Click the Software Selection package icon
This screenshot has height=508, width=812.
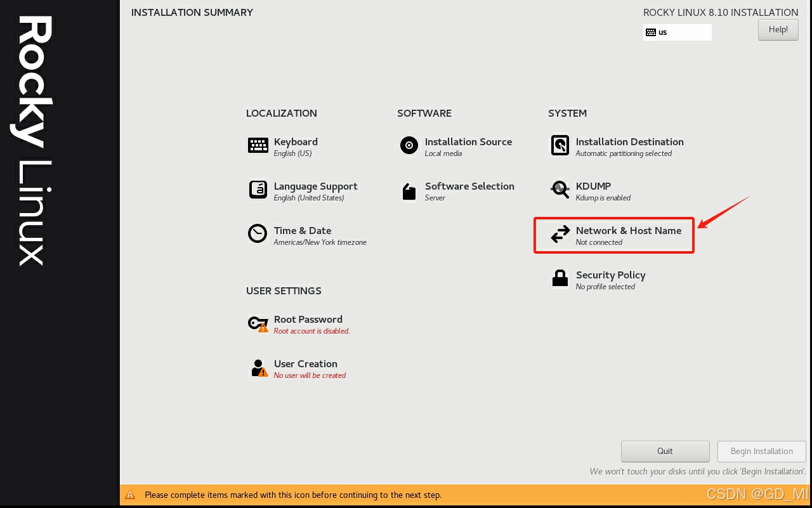click(x=409, y=191)
